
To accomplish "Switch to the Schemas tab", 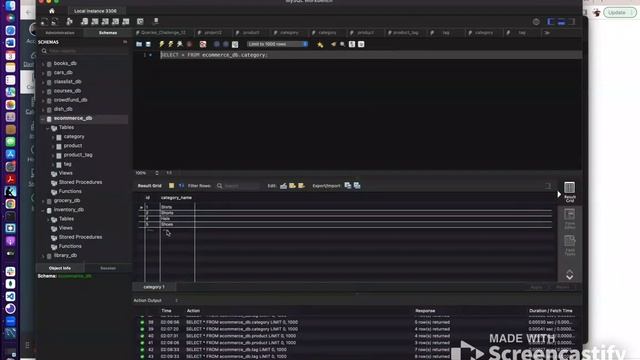I will [x=108, y=33].
